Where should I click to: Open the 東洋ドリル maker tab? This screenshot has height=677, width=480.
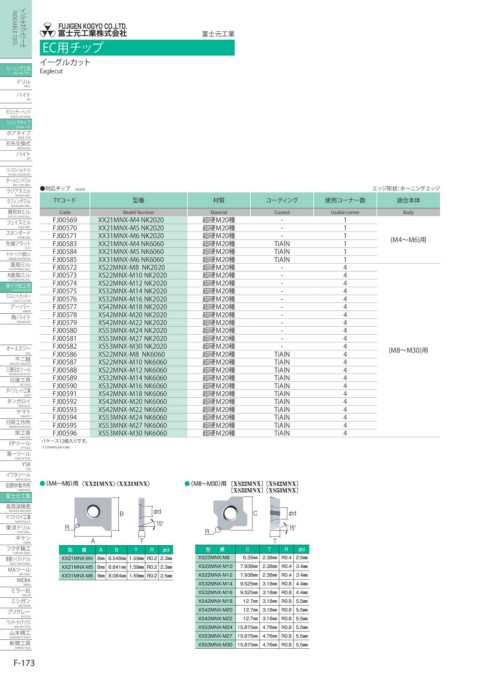pyautogui.click(x=18, y=528)
